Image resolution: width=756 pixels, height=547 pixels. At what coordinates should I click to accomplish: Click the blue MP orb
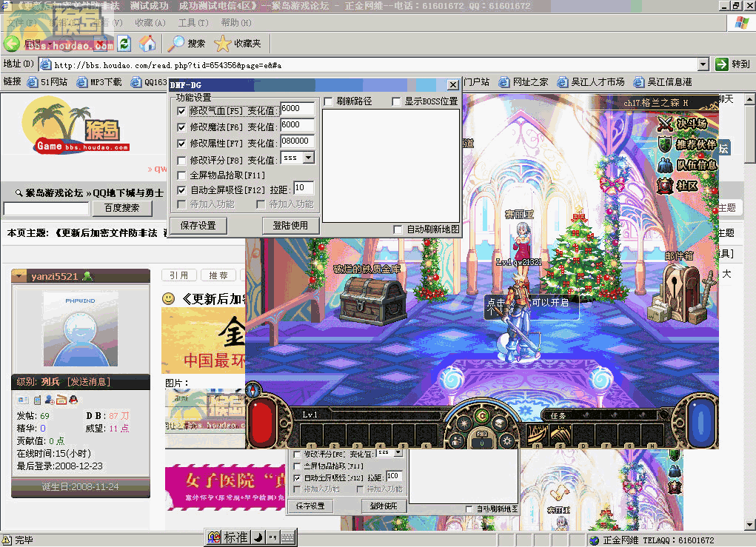pos(701,421)
